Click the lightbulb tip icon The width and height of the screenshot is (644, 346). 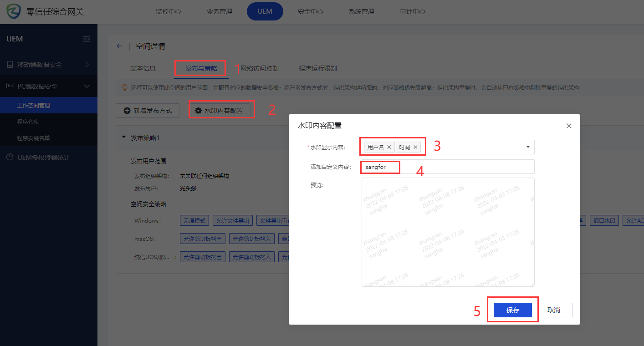click(x=124, y=87)
